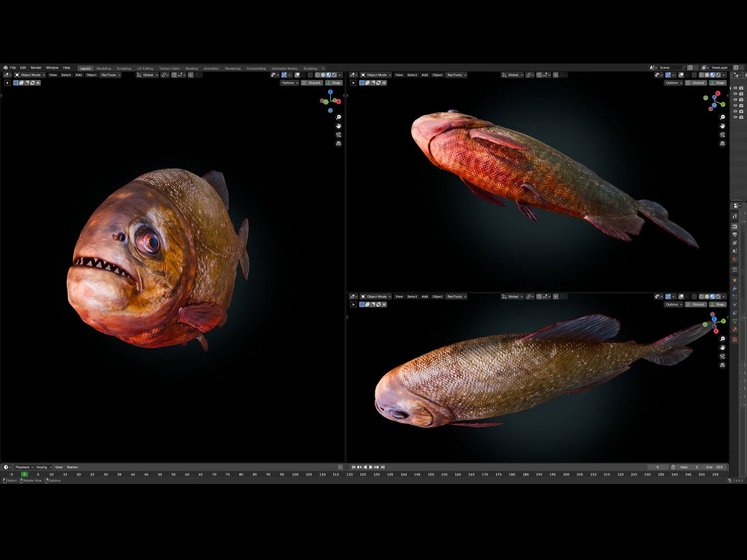Open the Object Mode dropdown in bottom-right viewport
The image size is (747, 560).
coord(376,296)
